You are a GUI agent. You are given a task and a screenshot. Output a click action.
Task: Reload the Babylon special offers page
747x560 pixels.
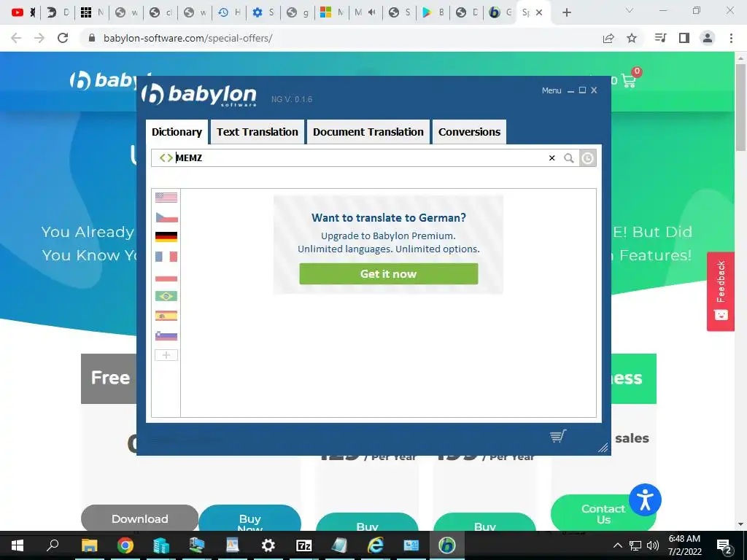tap(63, 38)
